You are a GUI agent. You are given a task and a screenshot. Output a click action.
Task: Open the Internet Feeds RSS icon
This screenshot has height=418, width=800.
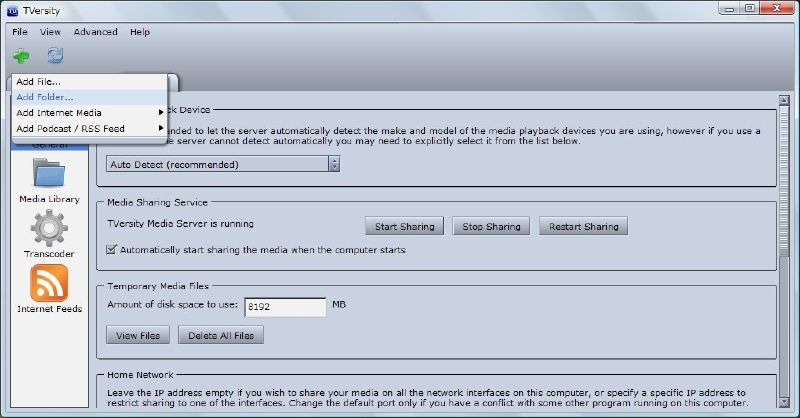(x=49, y=283)
